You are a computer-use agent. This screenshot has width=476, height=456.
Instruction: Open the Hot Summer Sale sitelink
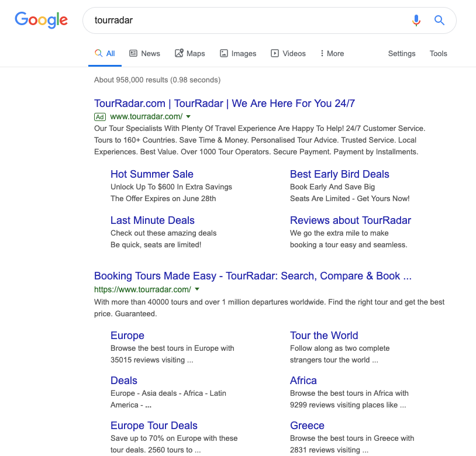[x=152, y=174]
